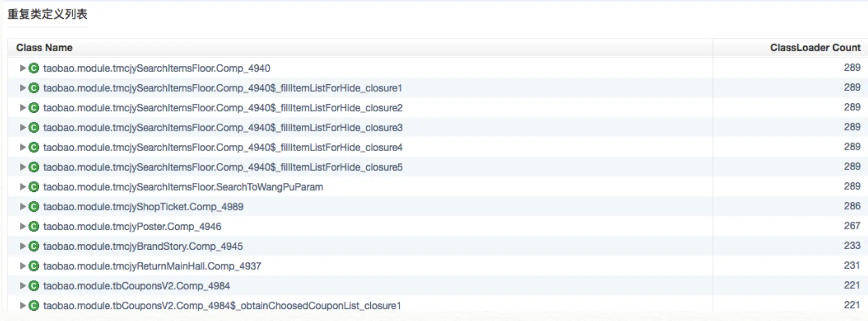Image resolution: width=868 pixels, height=321 pixels.
Task: Expand the Comp_4940 class row
Action: point(22,68)
